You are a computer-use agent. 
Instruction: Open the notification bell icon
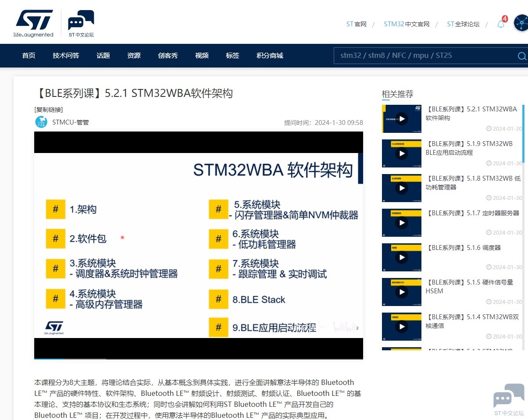[501, 24]
